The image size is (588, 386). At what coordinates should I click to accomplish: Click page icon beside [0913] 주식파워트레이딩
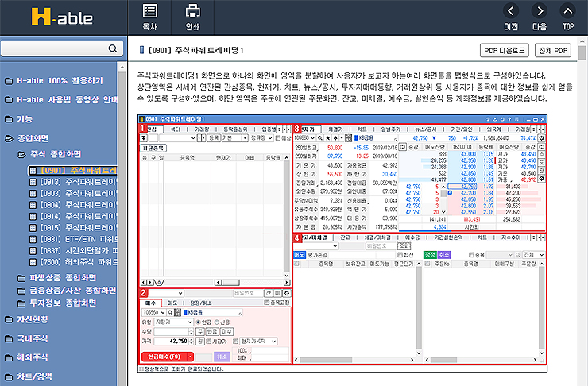tap(33, 182)
